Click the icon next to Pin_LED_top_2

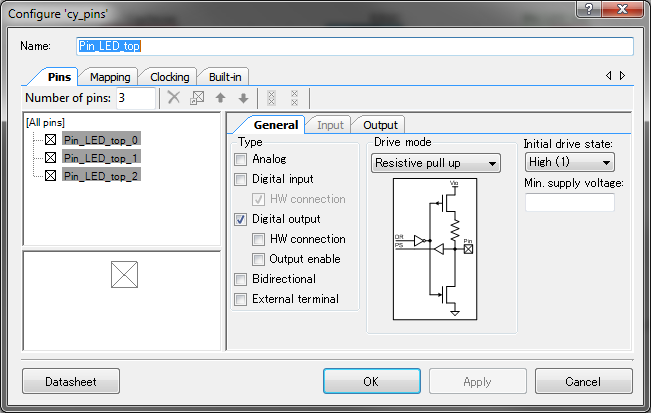[51, 176]
